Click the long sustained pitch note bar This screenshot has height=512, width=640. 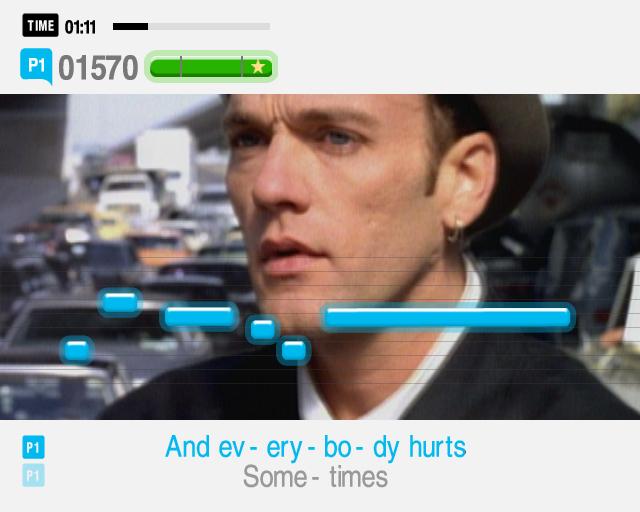(447, 317)
